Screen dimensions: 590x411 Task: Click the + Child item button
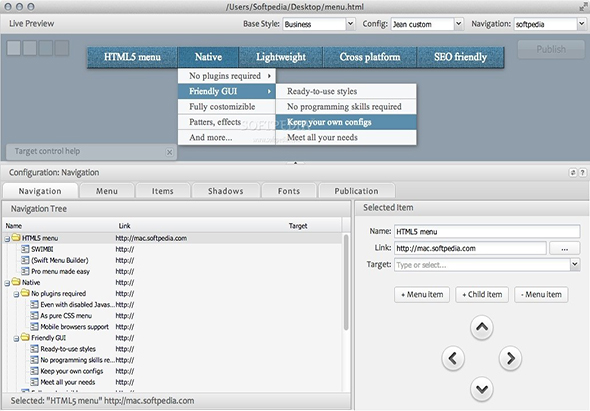point(482,294)
